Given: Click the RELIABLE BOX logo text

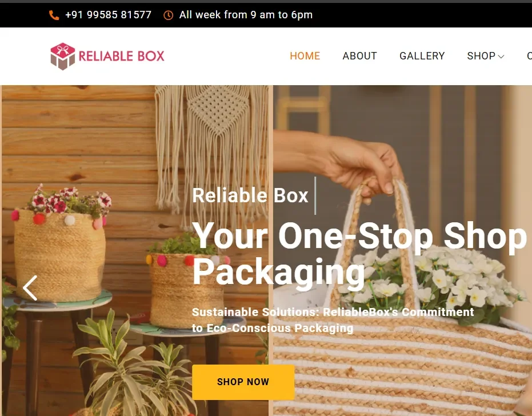Looking at the screenshot, I should click(x=122, y=56).
